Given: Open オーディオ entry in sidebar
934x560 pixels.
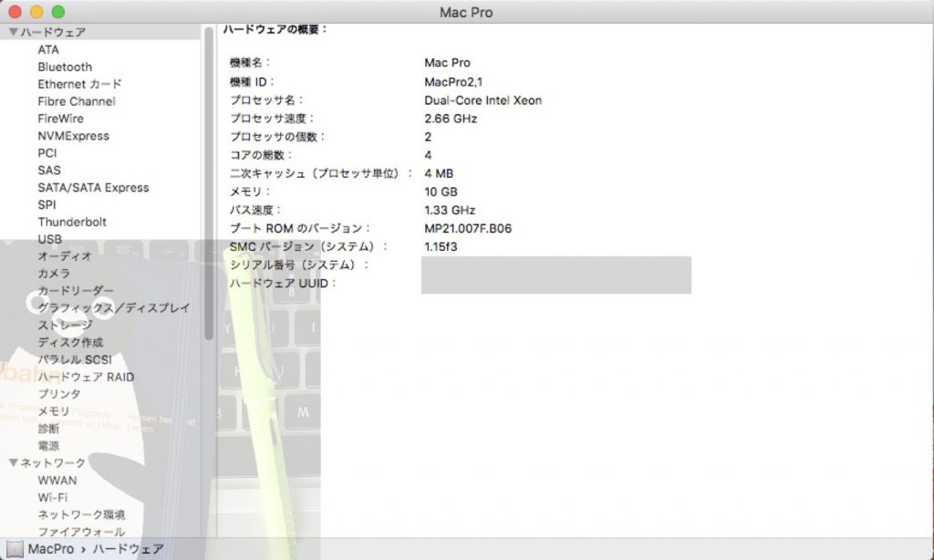Looking at the screenshot, I should click(x=65, y=256).
